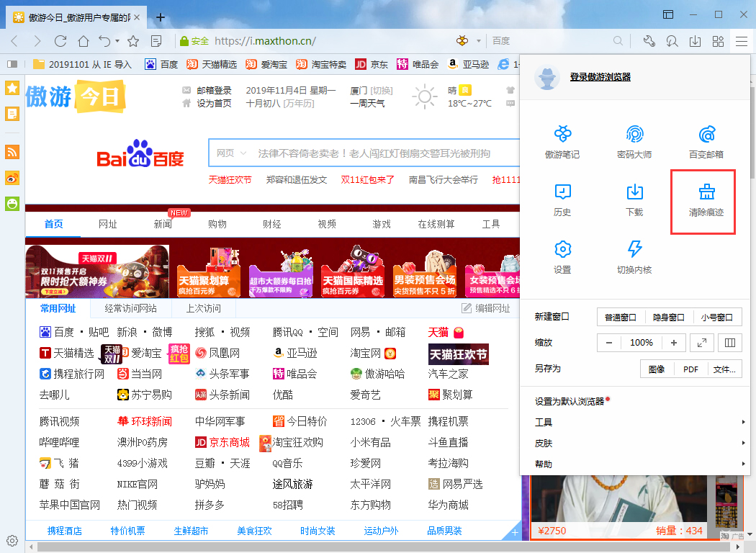Open the 切换内核 kernel switcher
This screenshot has width=756, height=553.
pyautogui.click(x=634, y=256)
